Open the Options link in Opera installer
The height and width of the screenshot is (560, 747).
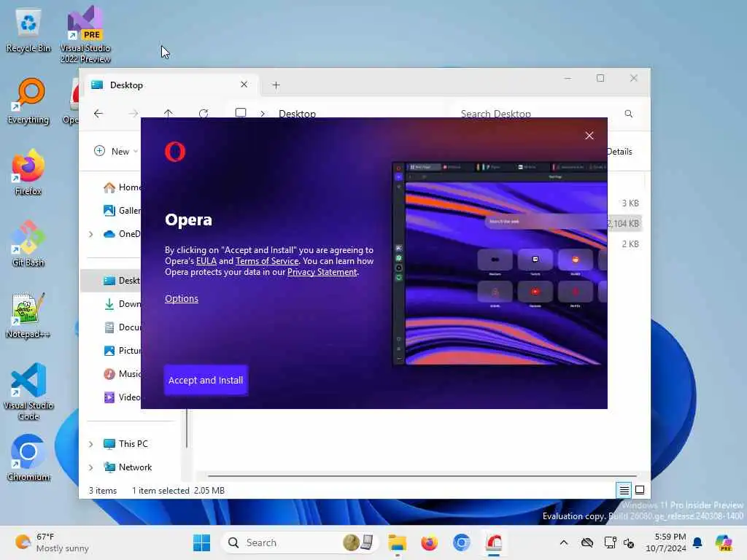(x=182, y=298)
